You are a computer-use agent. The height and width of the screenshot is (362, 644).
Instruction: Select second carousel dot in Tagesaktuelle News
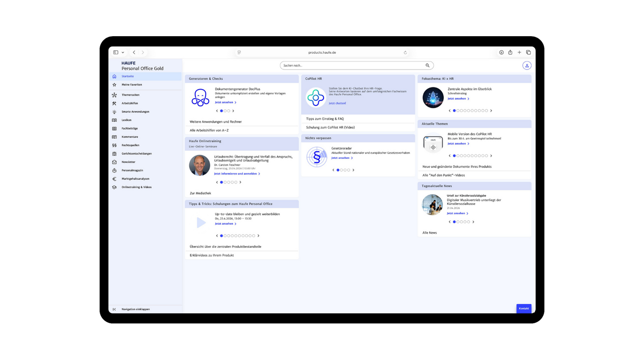(x=458, y=222)
